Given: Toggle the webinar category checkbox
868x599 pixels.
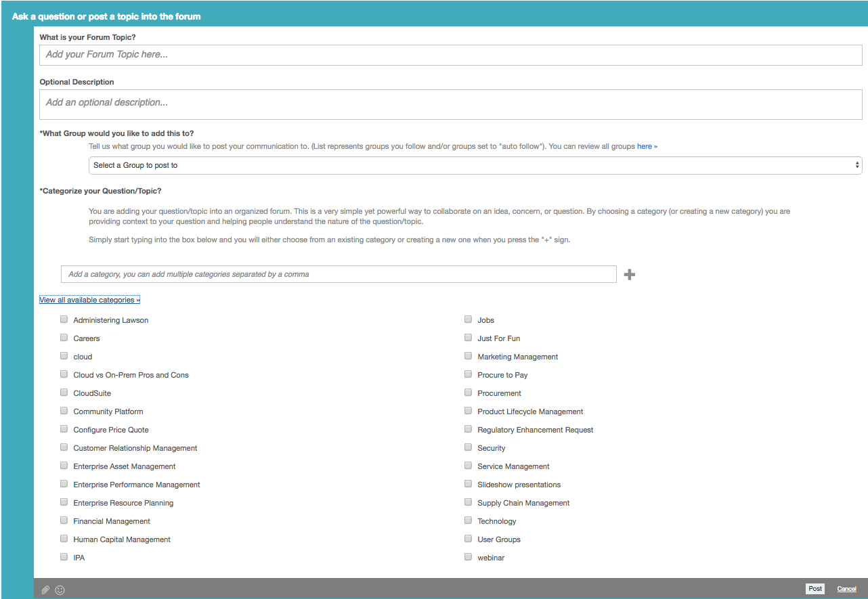Looking at the screenshot, I should (x=468, y=557).
